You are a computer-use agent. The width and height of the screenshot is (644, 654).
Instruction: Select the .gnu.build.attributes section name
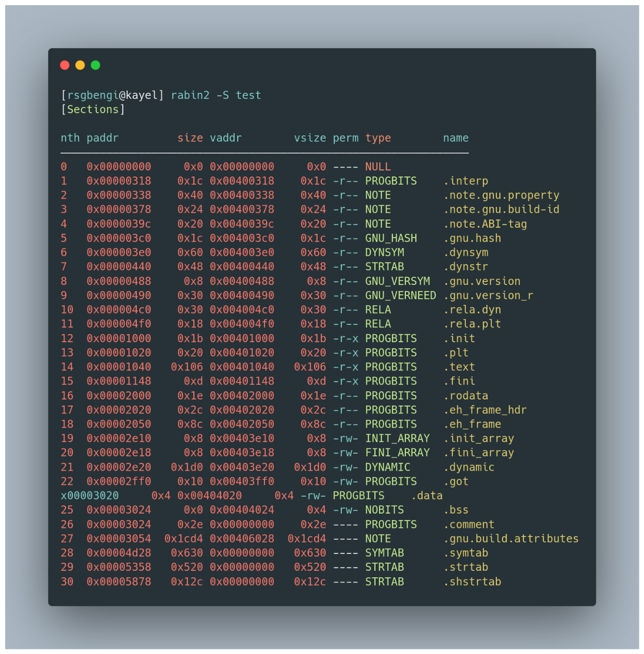[x=511, y=538]
